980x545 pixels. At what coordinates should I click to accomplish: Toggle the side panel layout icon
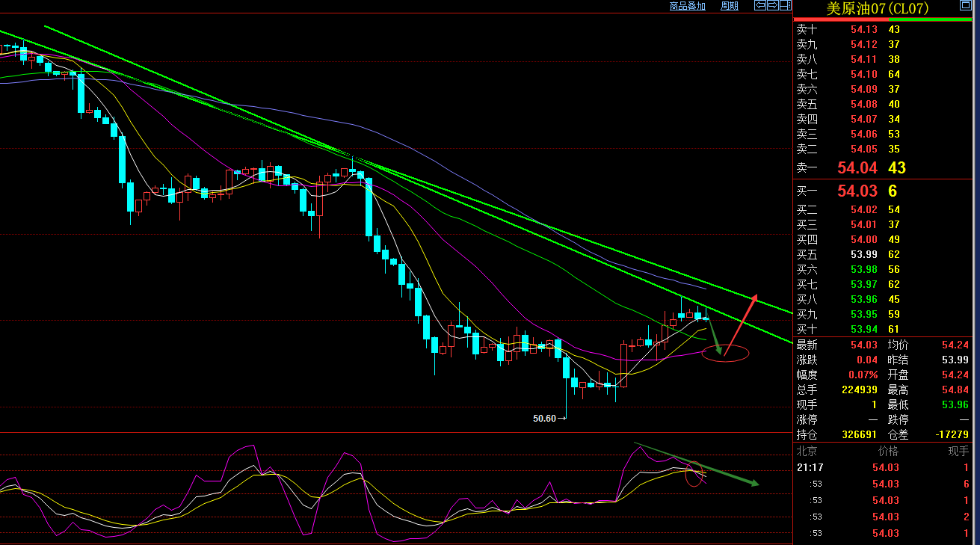pyautogui.click(x=784, y=5)
